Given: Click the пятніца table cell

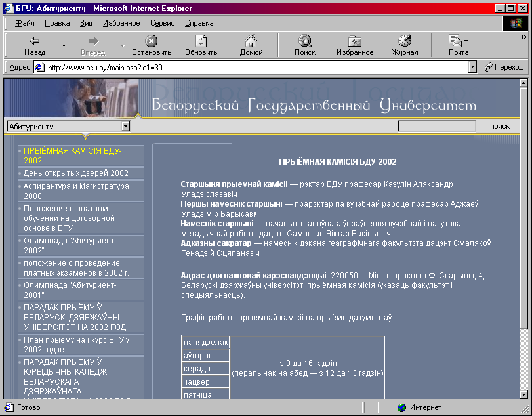Looking at the screenshot, I should (x=205, y=394).
